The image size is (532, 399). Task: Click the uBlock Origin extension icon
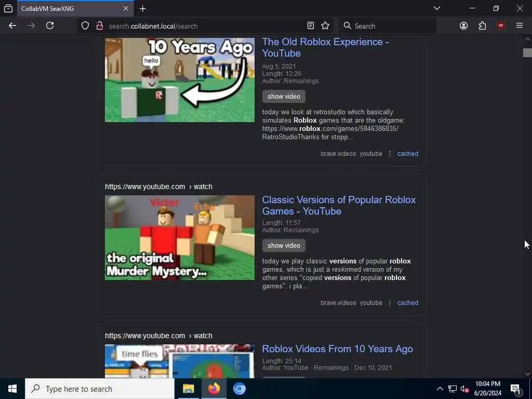click(x=501, y=26)
